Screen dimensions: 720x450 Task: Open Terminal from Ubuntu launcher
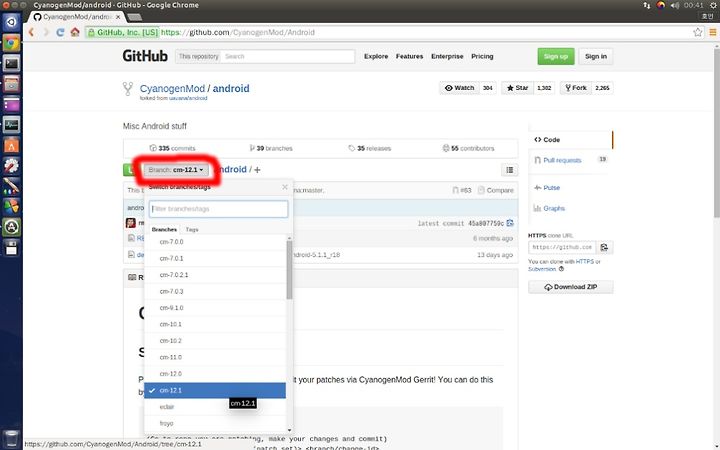point(11,63)
